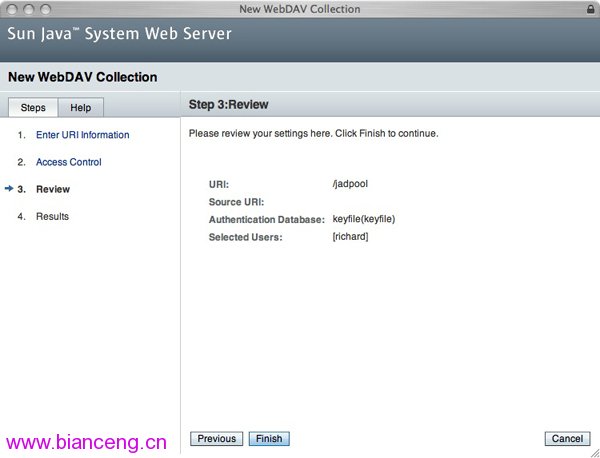Select the keyfile(keyfile) database value
Viewport: 600px width, 458px height.
[364, 219]
